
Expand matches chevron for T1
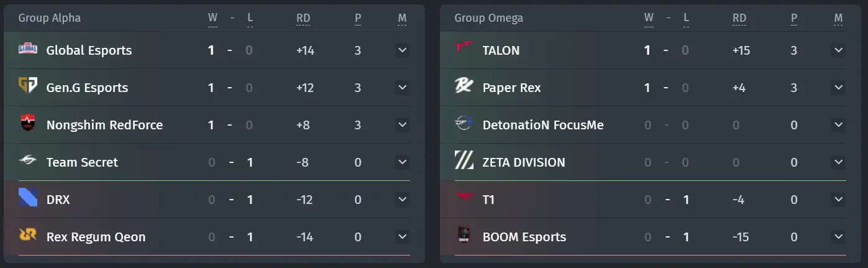(x=838, y=199)
